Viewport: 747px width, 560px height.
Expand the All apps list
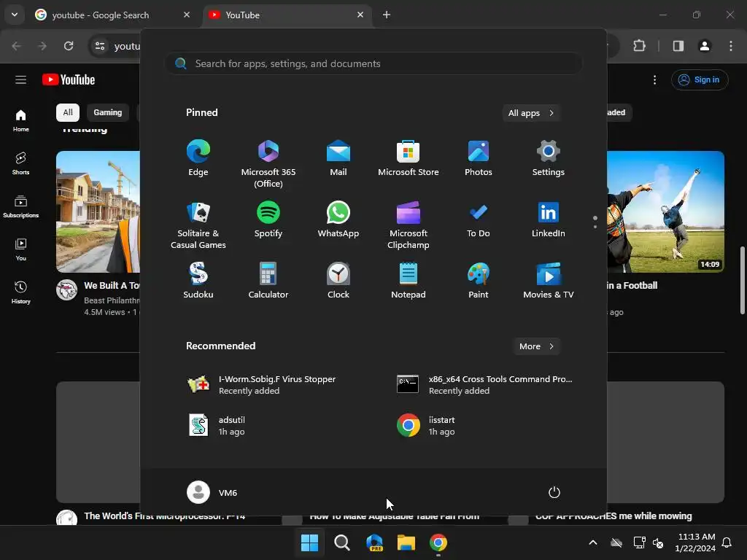click(x=531, y=113)
